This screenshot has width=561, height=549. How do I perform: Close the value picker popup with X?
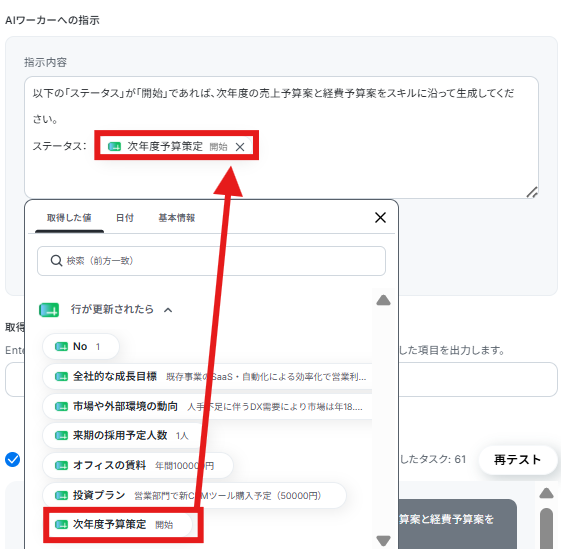point(380,217)
